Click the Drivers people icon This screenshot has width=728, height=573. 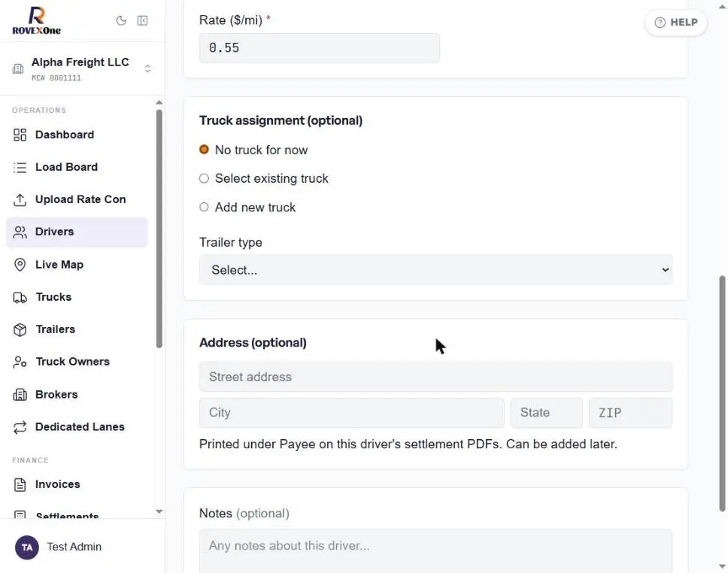click(20, 232)
